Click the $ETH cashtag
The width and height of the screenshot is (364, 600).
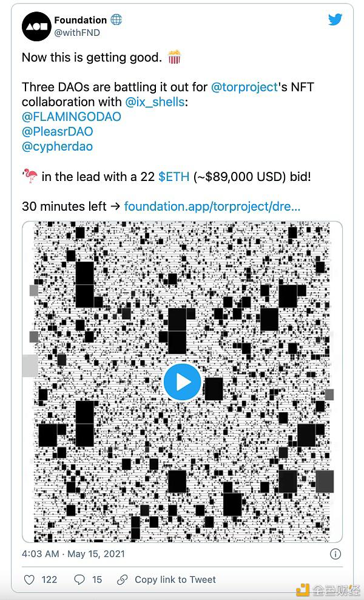174,176
